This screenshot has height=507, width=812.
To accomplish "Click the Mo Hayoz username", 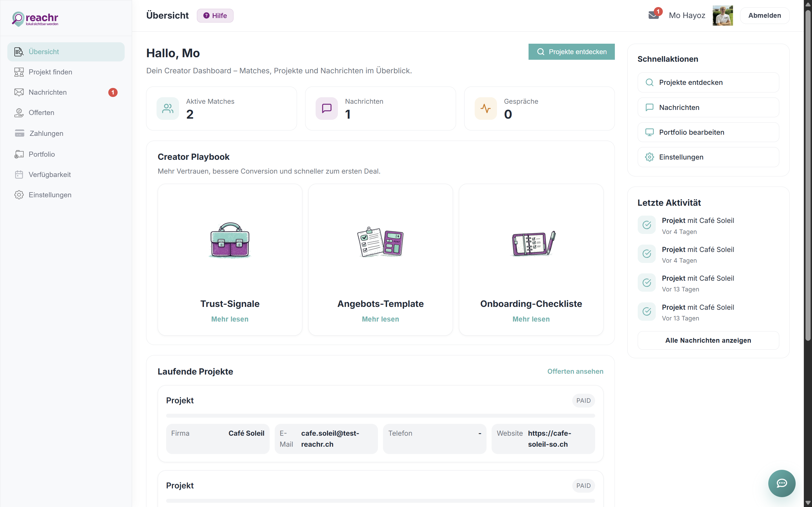I will (x=687, y=16).
